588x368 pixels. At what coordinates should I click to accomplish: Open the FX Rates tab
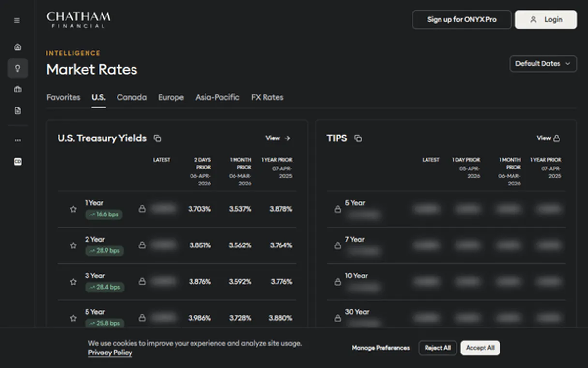tap(267, 97)
